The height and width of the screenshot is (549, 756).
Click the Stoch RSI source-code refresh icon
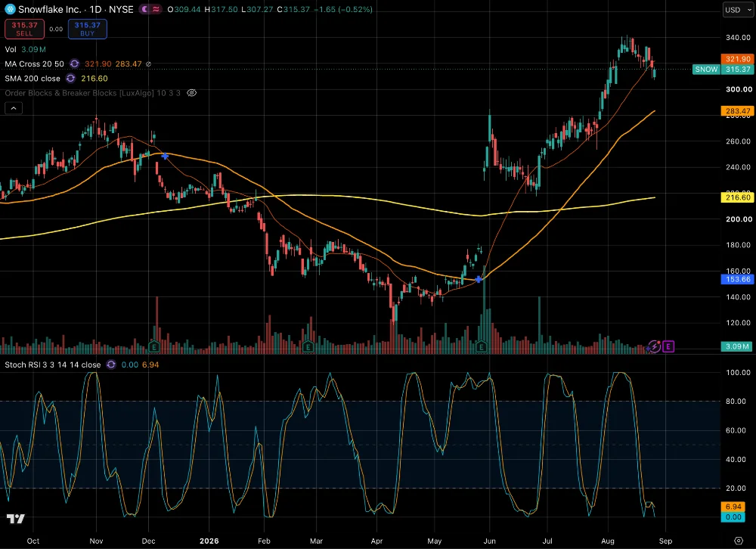(x=111, y=364)
